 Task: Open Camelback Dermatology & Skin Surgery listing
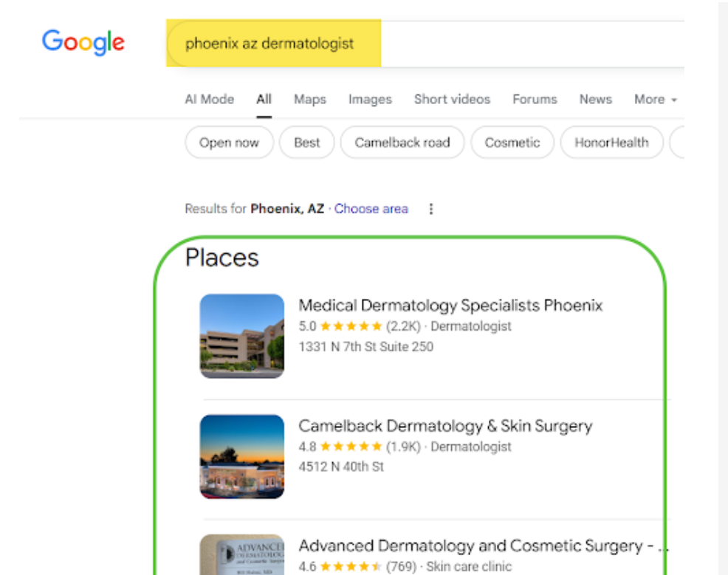(445, 426)
